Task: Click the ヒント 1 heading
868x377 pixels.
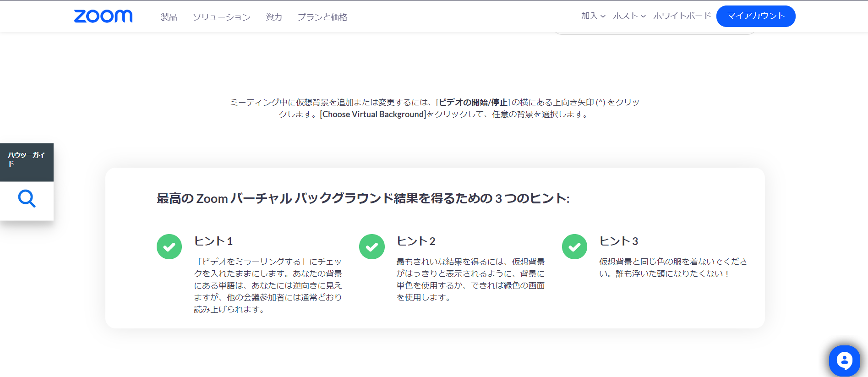Action: click(x=213, y=241)
